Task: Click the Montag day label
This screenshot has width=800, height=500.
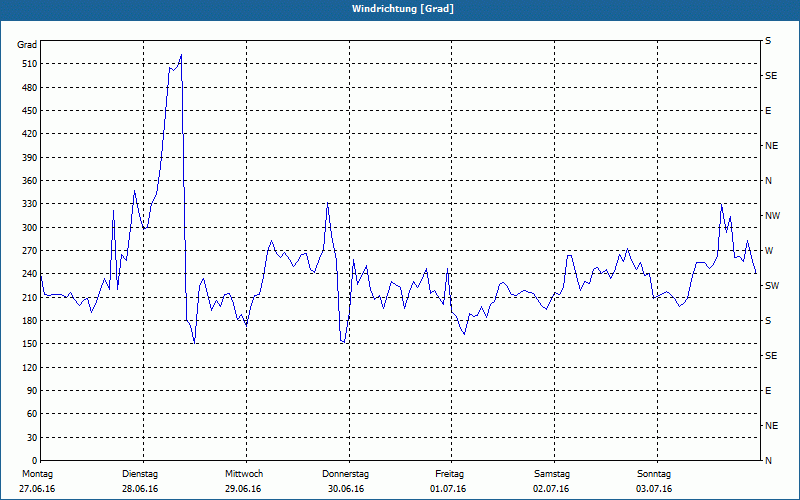Action: coord(37,474)
